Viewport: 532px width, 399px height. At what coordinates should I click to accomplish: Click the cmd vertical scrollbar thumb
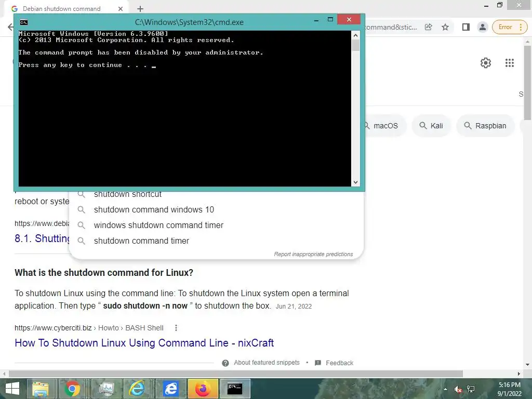(x=355, y=45)
